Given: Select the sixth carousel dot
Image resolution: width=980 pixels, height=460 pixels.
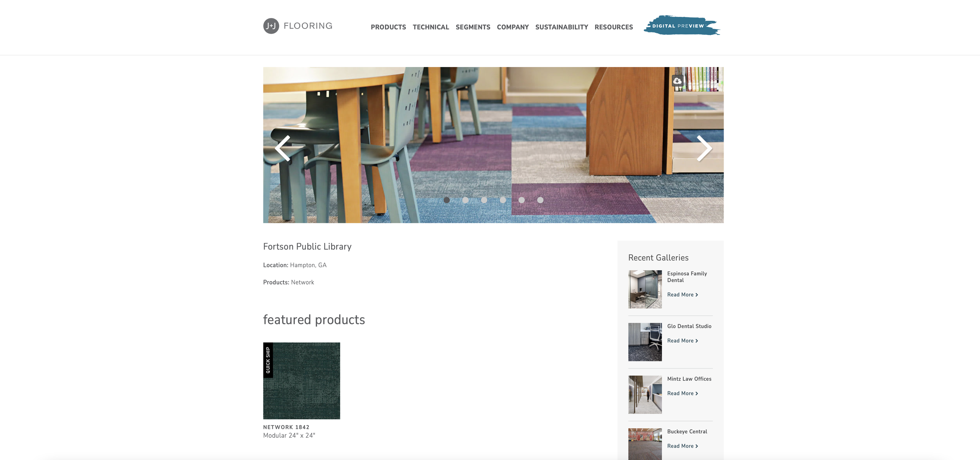Looking at the screenshot, I should point(540,200).
